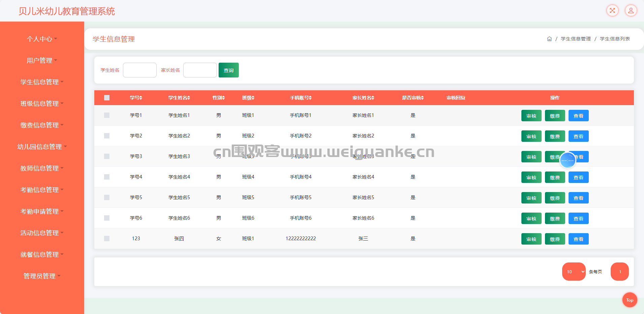
Task: Click the 学生姓名 search input field
Action: (140, 70)
